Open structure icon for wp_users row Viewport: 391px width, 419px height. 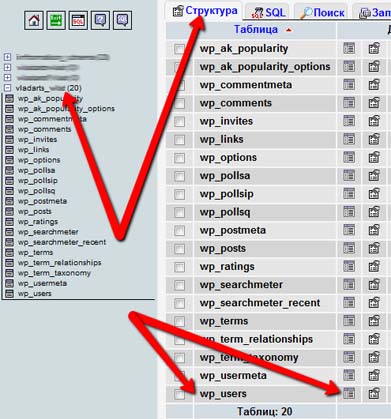pyautogui.click(x=374, y=394)
